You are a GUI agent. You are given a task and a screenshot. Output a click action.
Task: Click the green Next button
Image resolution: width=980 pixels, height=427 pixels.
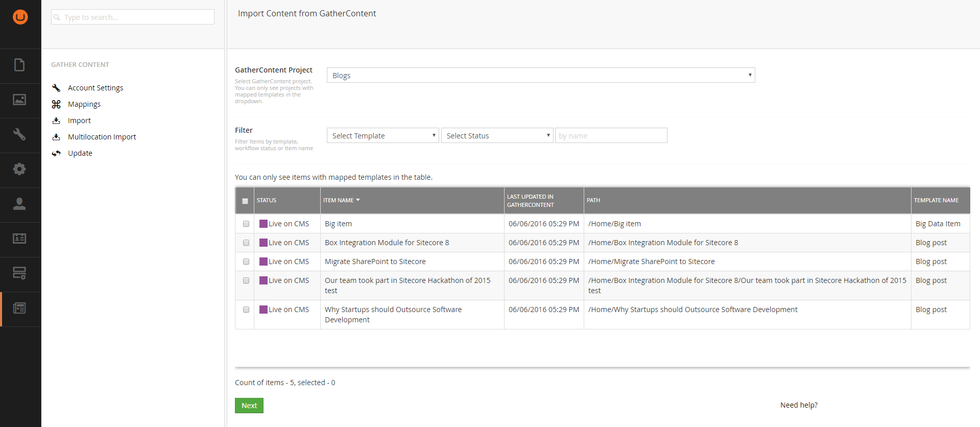coord(249,406)
